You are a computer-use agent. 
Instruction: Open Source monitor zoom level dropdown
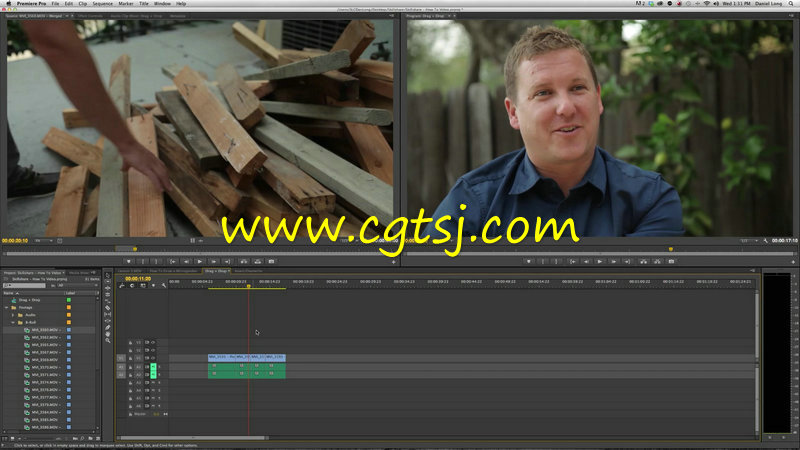44,240
